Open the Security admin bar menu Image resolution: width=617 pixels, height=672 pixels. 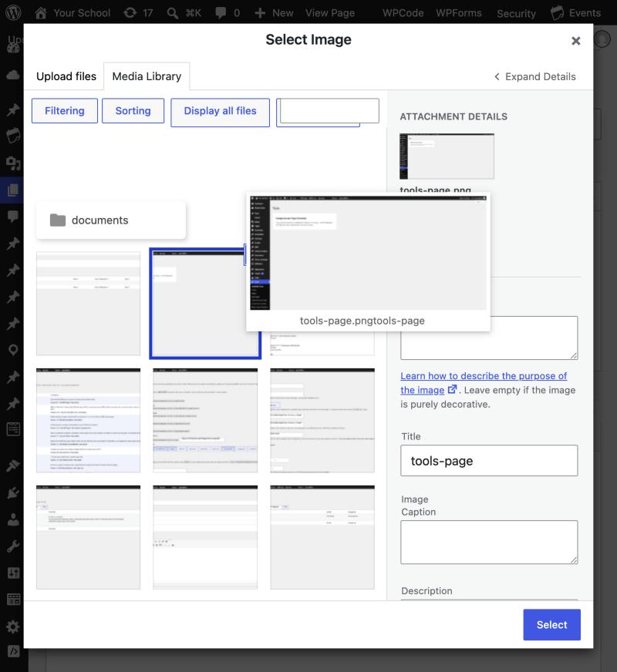tap(516, 13)
